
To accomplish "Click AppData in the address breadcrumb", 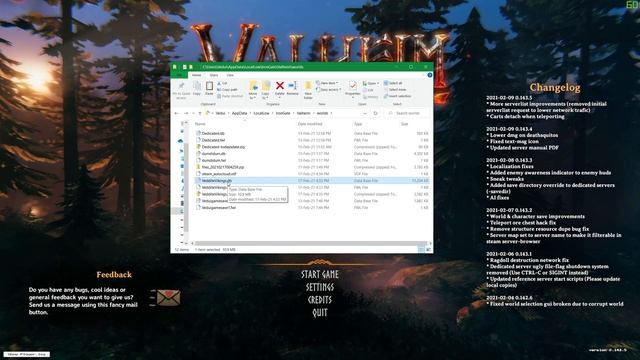I will pyautogui.click(x=240, y=113).
